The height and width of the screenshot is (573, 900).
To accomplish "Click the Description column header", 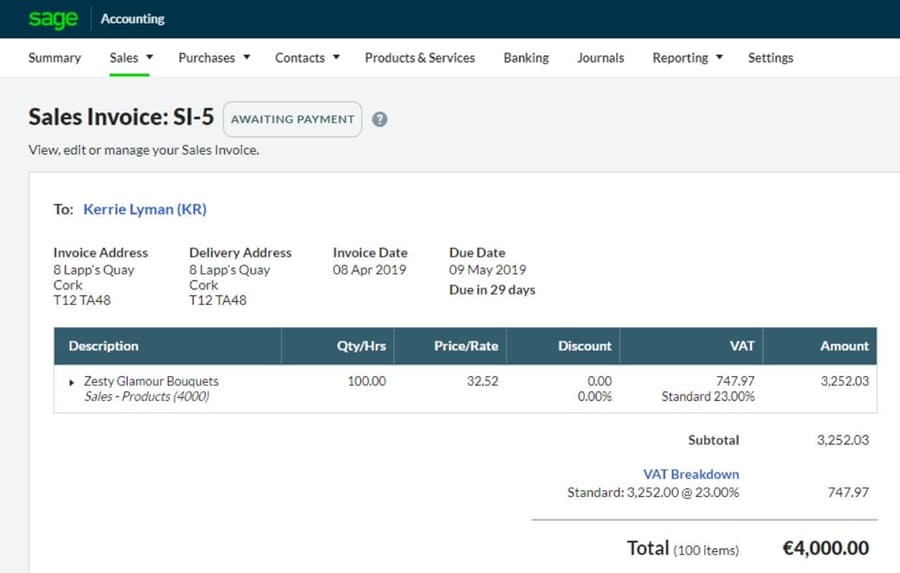I will tap(103, 346).
